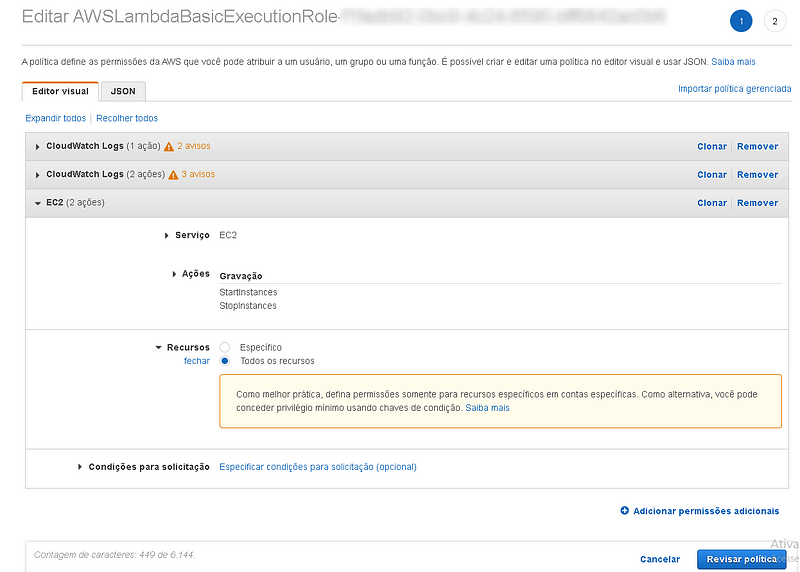Clone the first CloudWatch Logs (1 ação) block
The height and width of the screenshot is (572, 800).
point(712,146)
